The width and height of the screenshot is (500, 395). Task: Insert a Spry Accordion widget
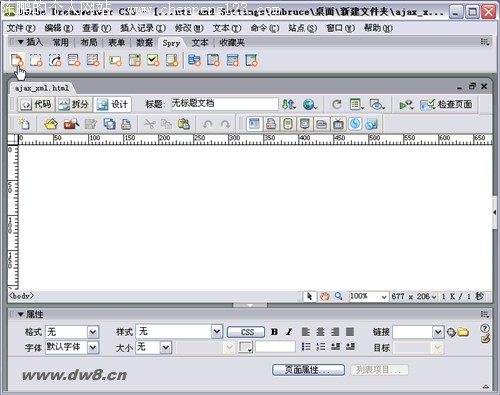point(232,60)
